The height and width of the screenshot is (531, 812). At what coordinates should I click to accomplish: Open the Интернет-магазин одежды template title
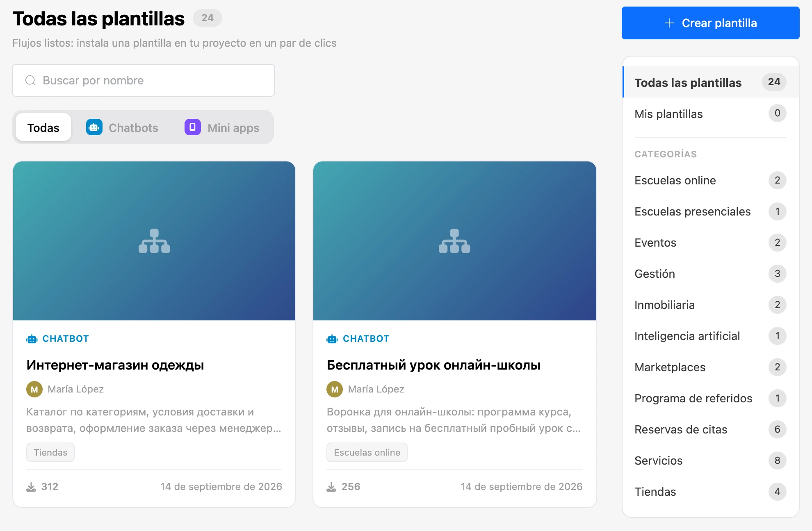pyautogui.click(x=115, y=365)
